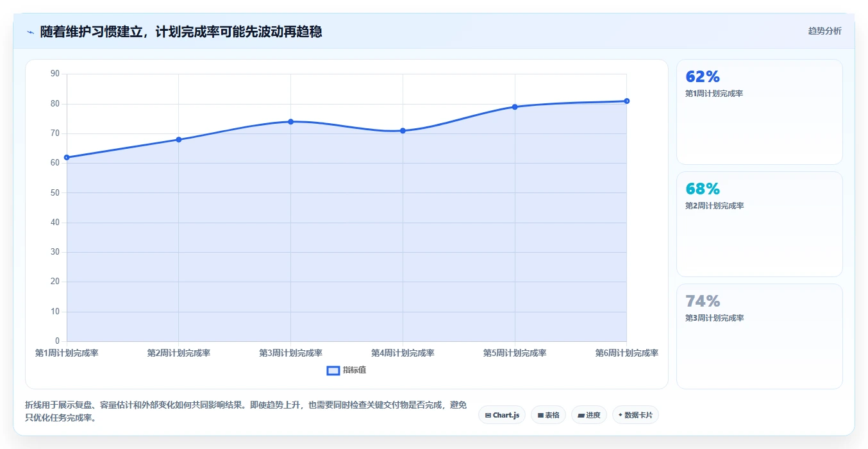Click the y-axis value 90
The image size is (868, 449).
pos(54,74)
